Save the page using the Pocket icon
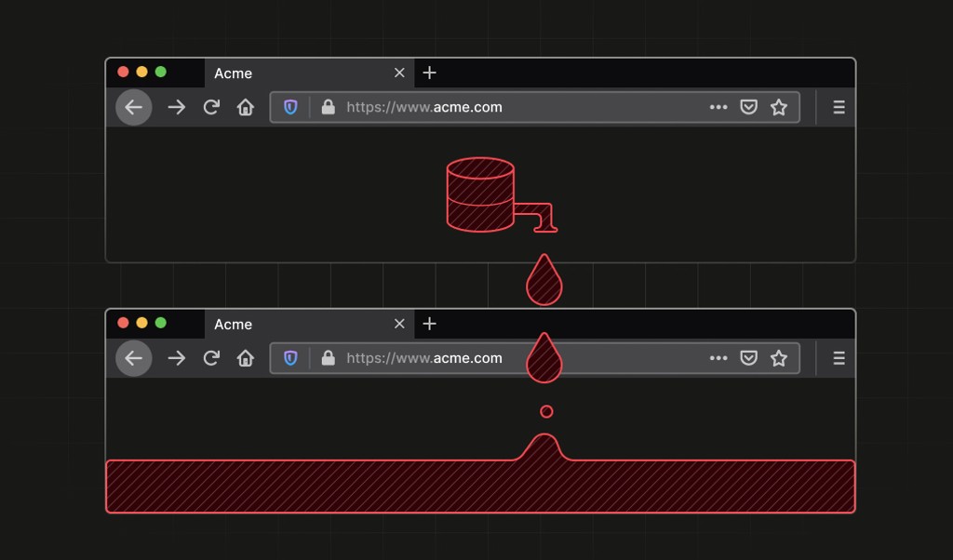The height and width of the screenshot is (560, 953). point(748,107)
